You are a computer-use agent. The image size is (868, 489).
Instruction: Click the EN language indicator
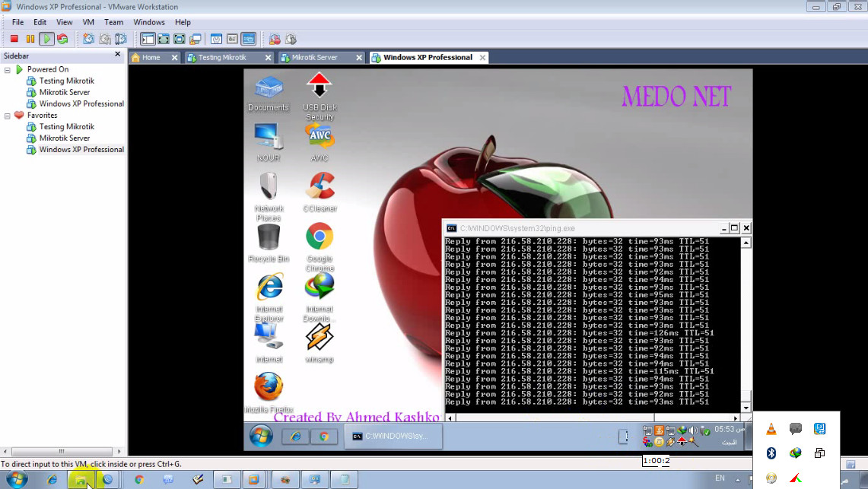[x=720, y=478]
